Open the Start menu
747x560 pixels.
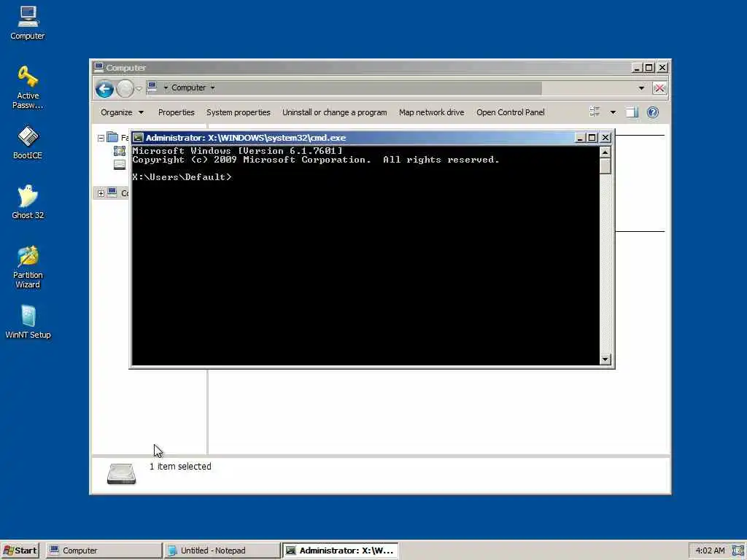(x=20, y=551)
